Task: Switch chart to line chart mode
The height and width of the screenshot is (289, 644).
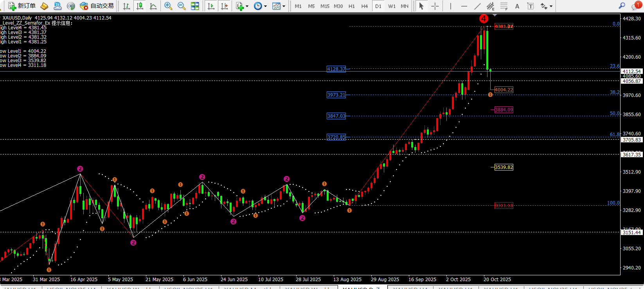Action: 153,6
